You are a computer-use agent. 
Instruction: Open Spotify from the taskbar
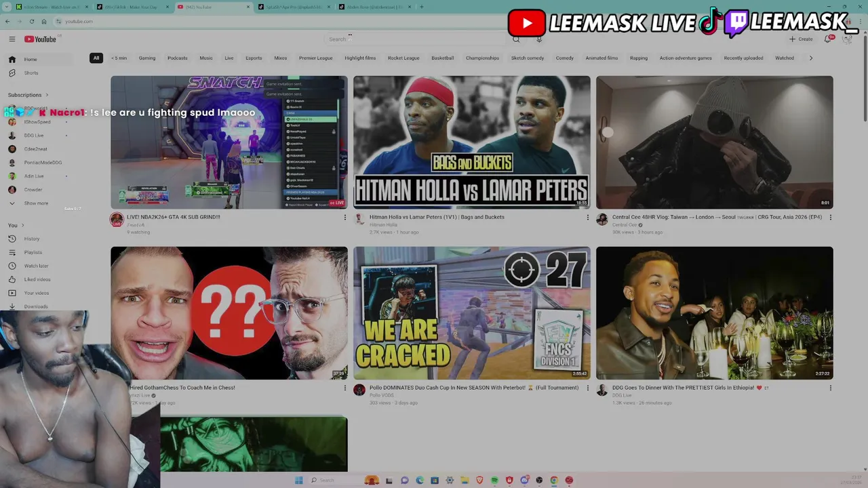pyautogui.click(x=494, y=480)
